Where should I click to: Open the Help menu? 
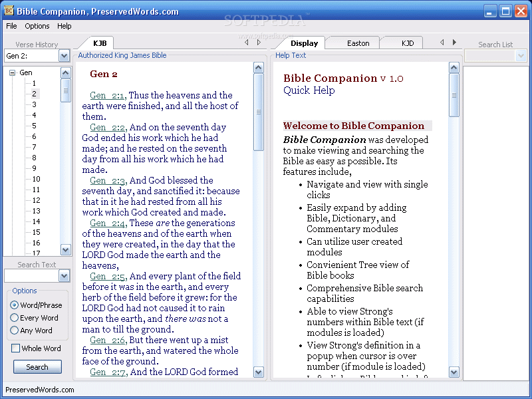point(64,26)
